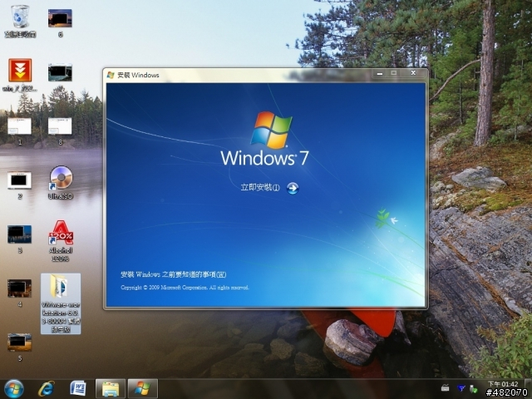Viewport: 532px width, 399px height.
Task: Click the blue funnel-shaped tray icon
Action: tap(461, 388)
